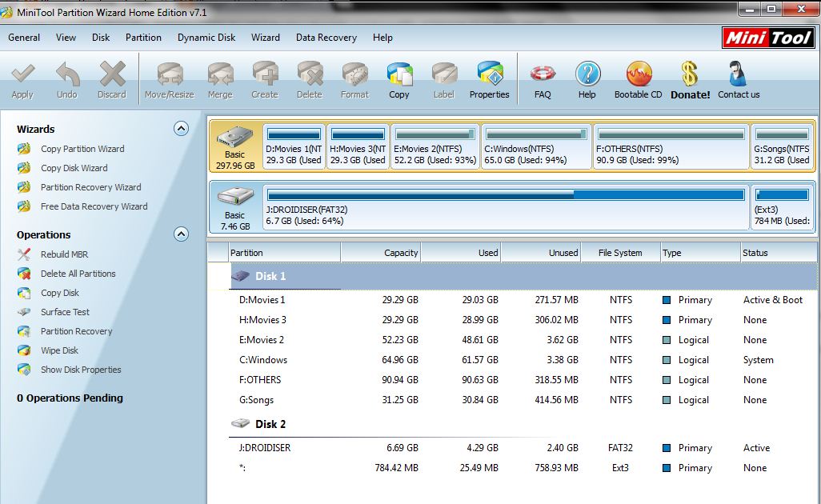This screenshot has width=821, height=504.
Task: Click the Undo toolbar icon
Action: click(x=67, y=78)
